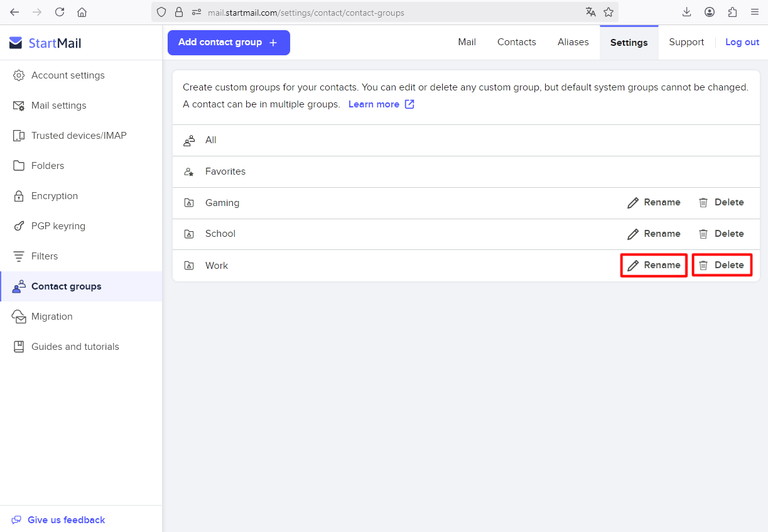Click the Favorites group star icon
768x532 pixels.
(189, 171)
